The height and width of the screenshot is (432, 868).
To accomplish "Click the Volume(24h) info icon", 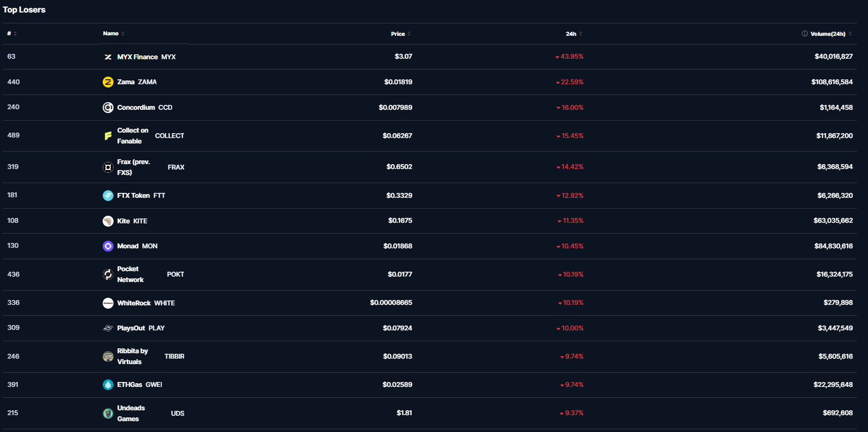I will tap(804, 34).
